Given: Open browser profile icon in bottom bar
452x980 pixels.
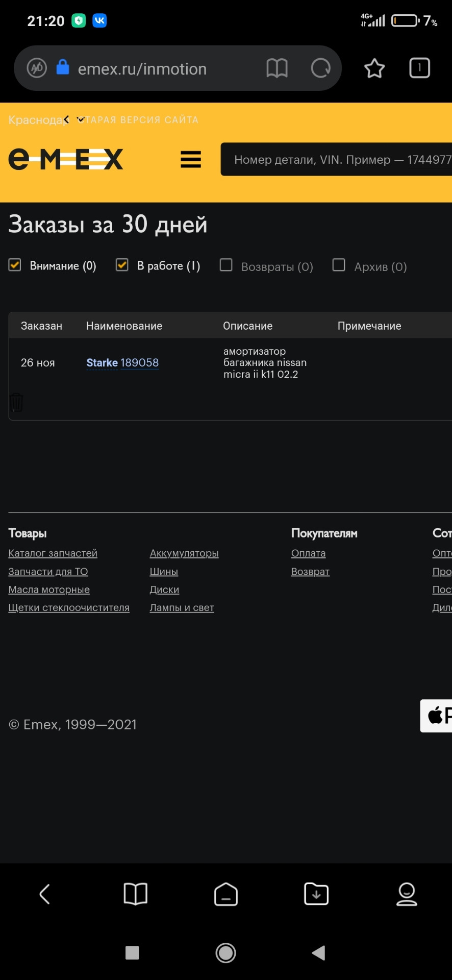Looking at the screenshot, I should click(x=407, y=894).
